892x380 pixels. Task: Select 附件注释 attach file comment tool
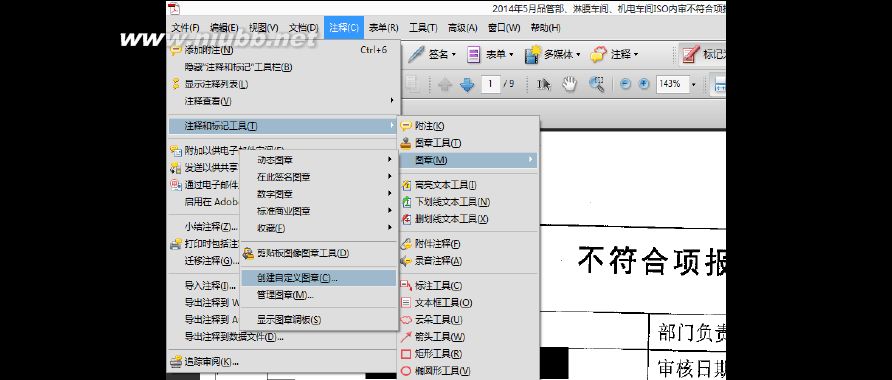tap(468, 243)
